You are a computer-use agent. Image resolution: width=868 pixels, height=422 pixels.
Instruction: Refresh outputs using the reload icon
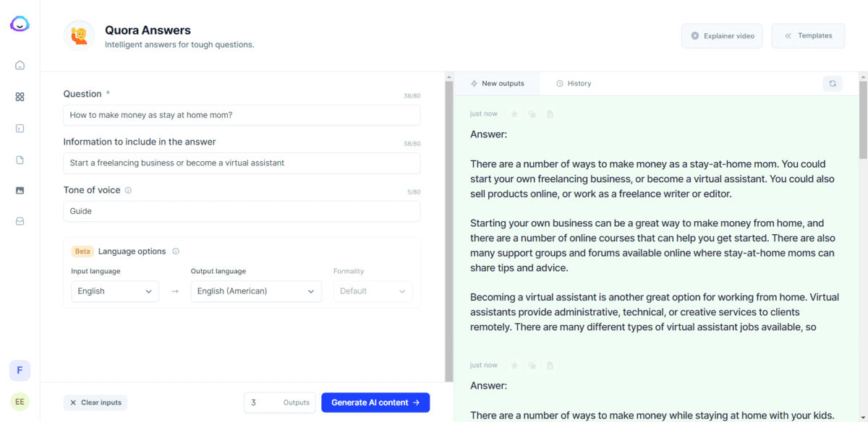(833, 83)
